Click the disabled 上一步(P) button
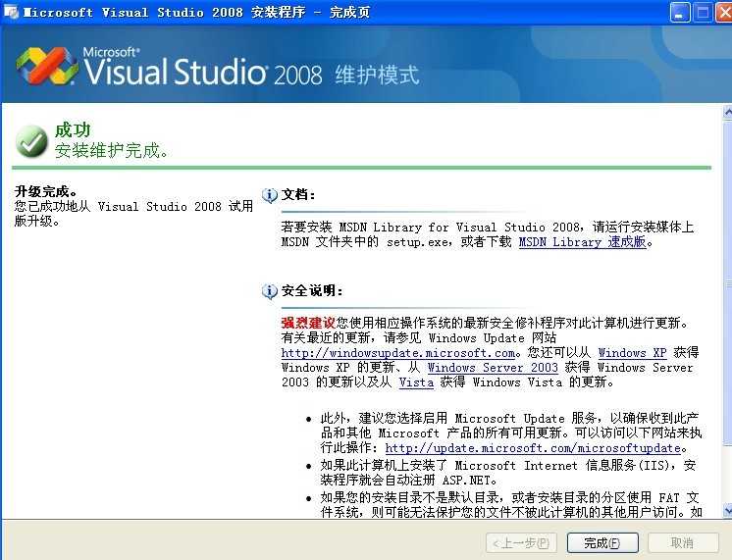 (521, 542)
